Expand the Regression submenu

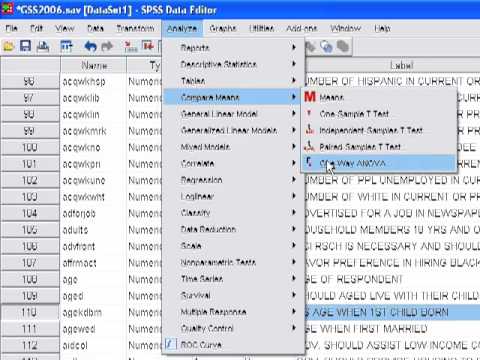click(x=233, y=180)
